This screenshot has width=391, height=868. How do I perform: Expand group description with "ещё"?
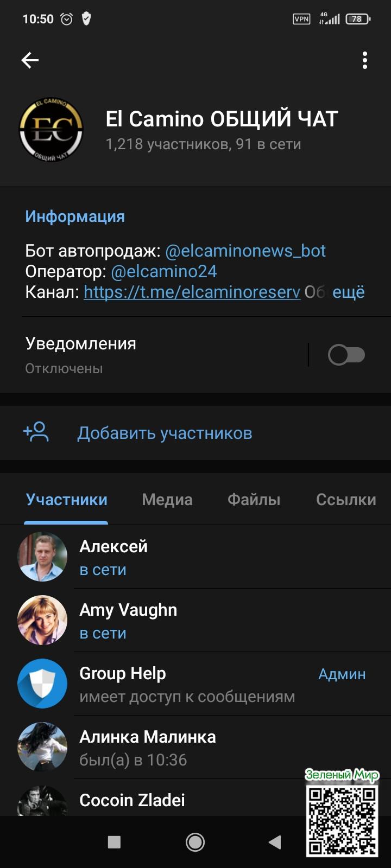point(348,292)
